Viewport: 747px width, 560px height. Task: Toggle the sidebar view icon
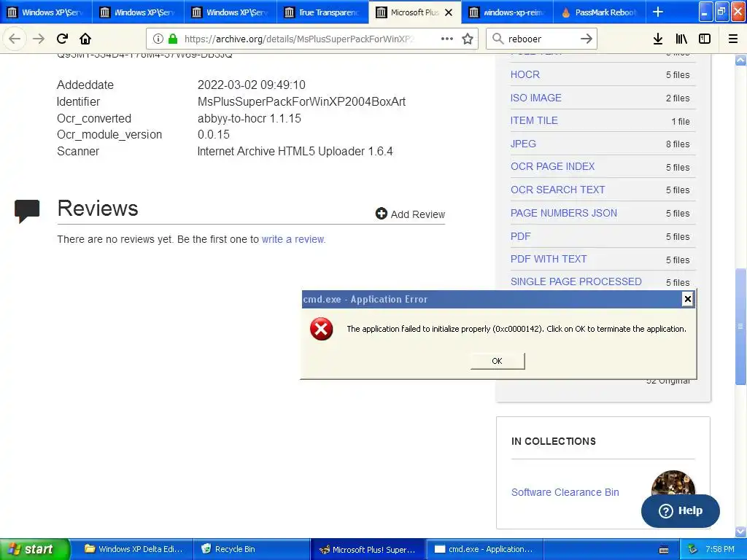[x=705, y=39]
